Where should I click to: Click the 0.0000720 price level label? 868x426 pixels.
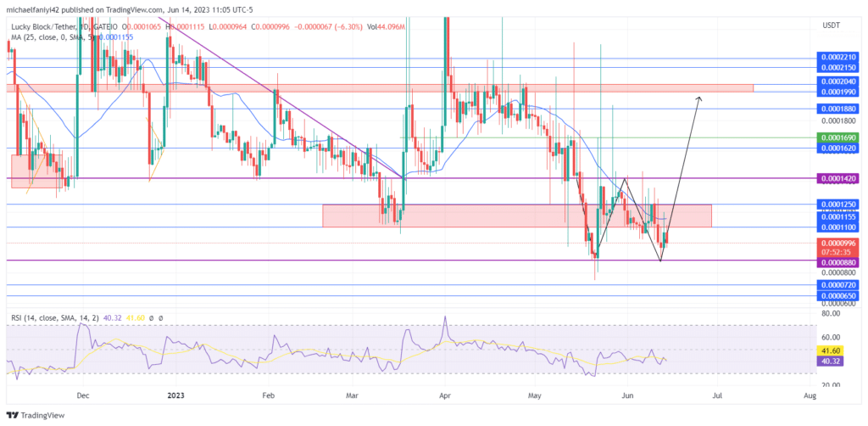pos(838,285)
